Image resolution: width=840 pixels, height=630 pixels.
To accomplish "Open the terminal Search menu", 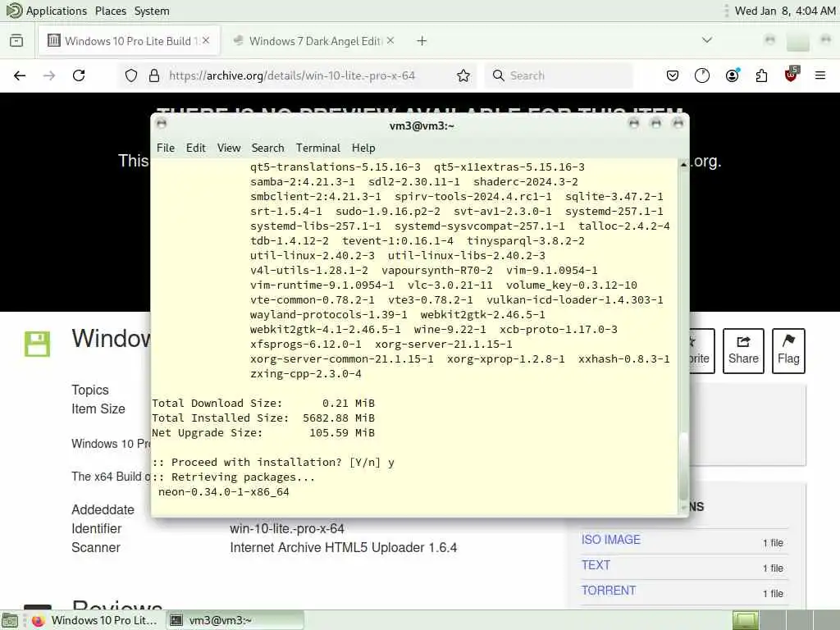I will click(268, 148).
